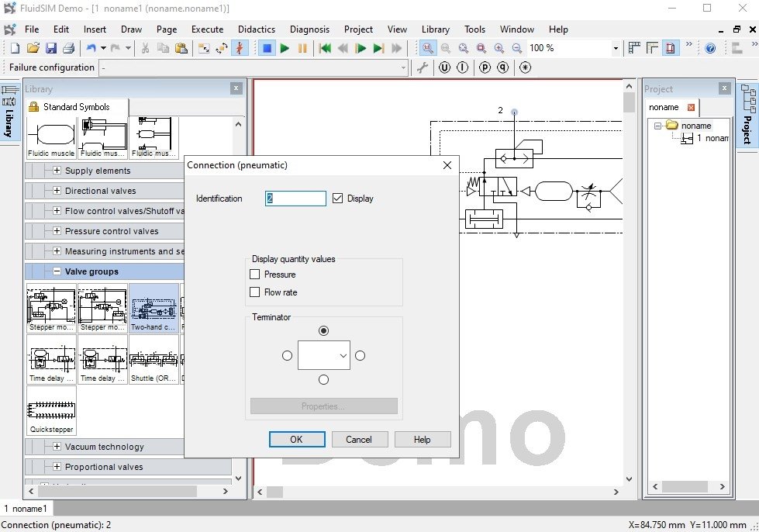The image size is (759, 532).
Task: Stop the simulation with the blue square
Action: click(267, 48)
